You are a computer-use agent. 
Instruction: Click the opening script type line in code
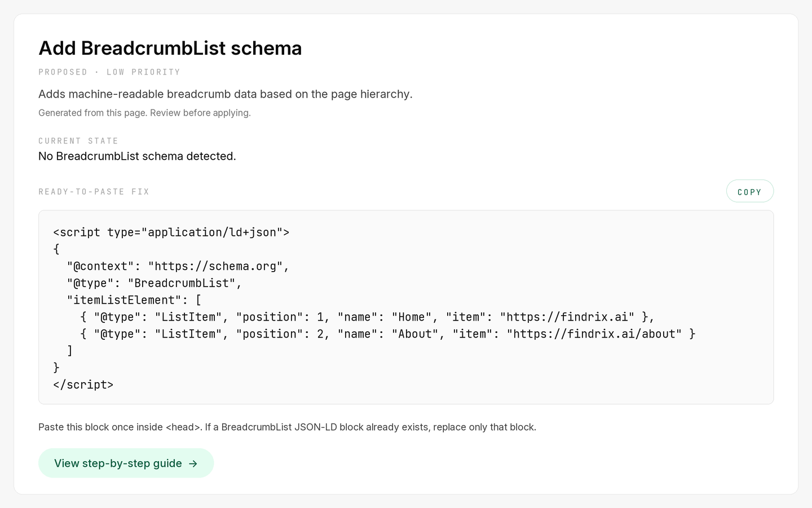[x=171, y=233]
